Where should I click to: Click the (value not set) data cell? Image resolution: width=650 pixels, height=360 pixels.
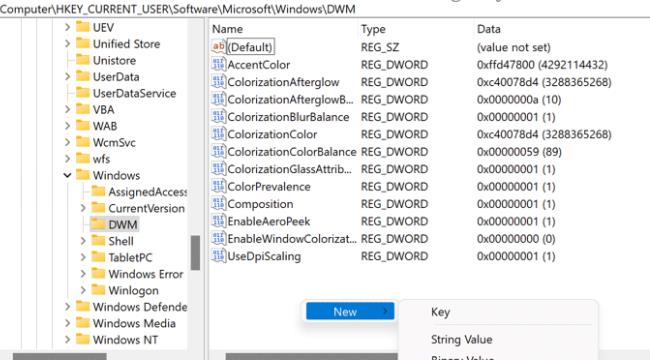click(514, 47)
